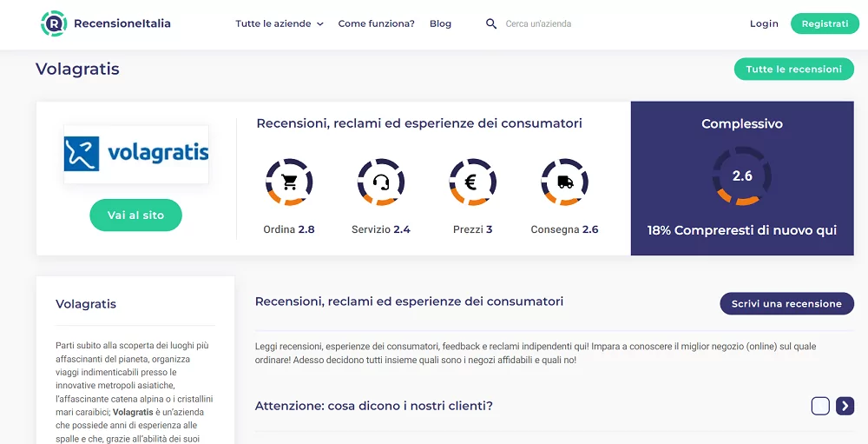The width and height of the screenshot is (868, 444).
Task: Go to previous customer review arrow
Action: pyautogui.click(x=820, y=407)
